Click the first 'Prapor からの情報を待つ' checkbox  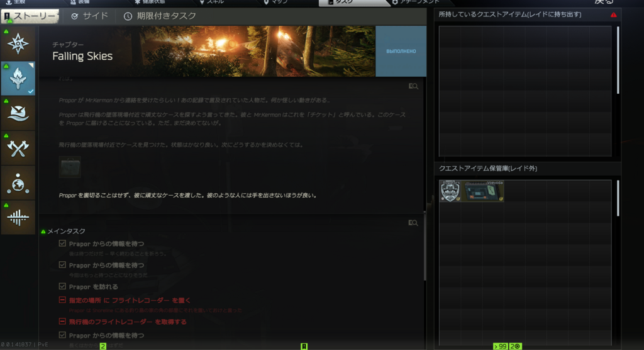(x=62, y=244)
